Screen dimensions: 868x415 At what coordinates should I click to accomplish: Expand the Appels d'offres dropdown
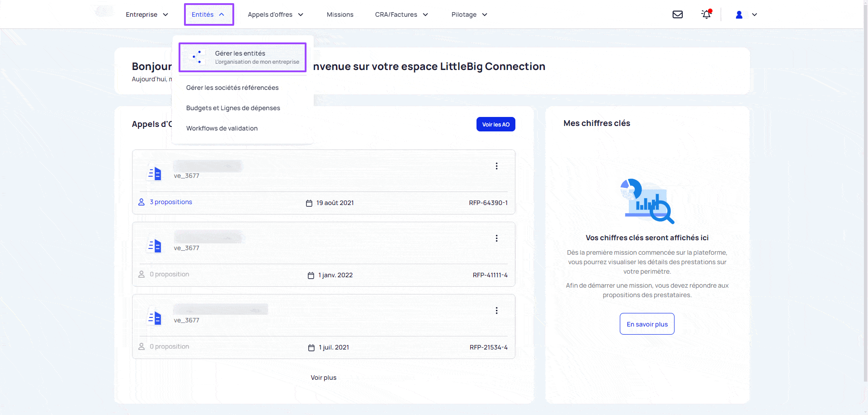coord(275,14)
